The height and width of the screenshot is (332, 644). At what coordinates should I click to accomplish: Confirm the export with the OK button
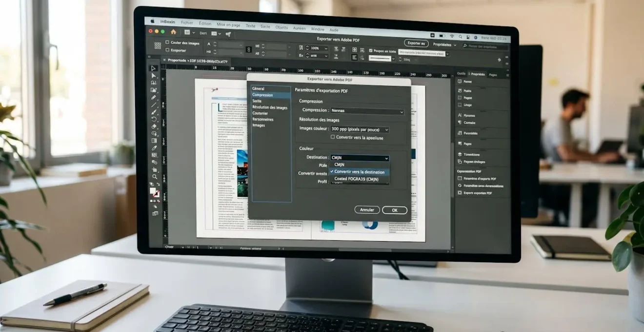[394, 209]
